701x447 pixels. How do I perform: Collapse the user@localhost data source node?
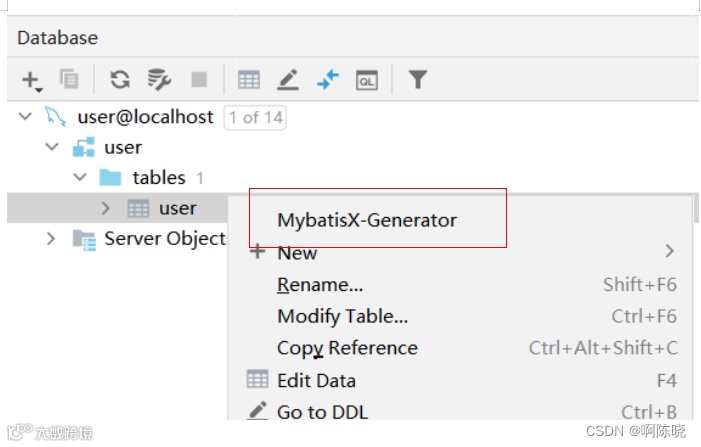tap(25, 117)
